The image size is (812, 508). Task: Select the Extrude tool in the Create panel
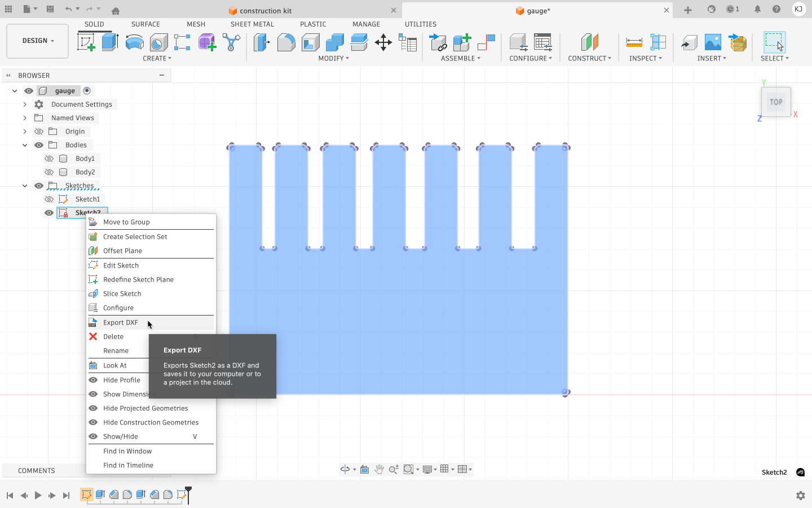(111, 42)
